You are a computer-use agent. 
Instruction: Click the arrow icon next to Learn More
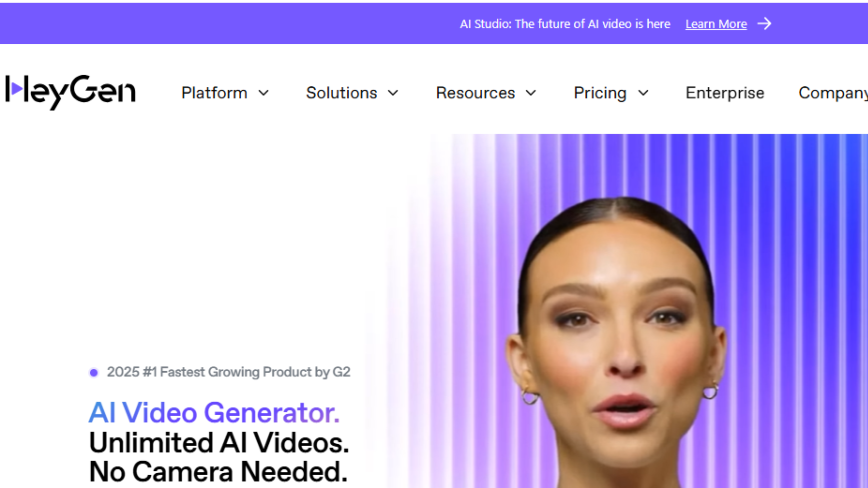pyautogui.click(x=764, y=24)
